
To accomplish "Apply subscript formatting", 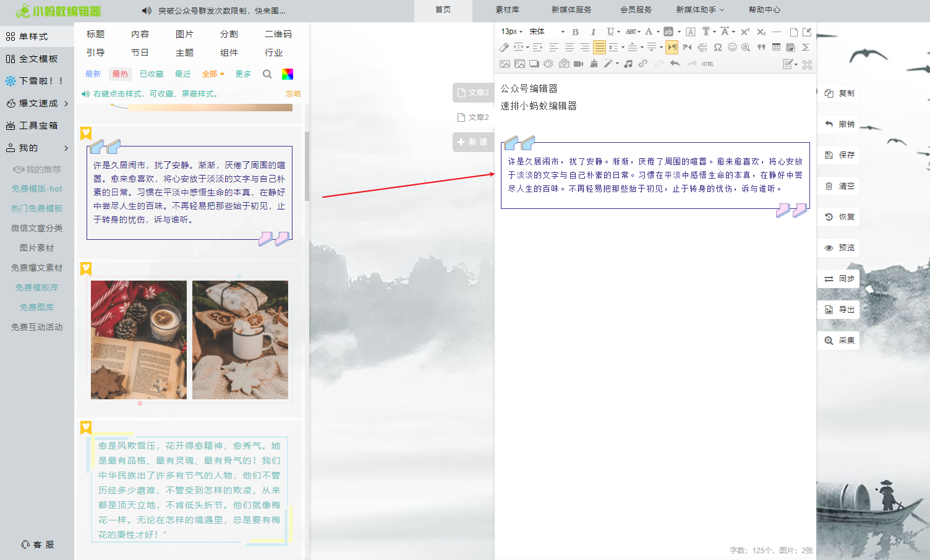I will 761,32.
